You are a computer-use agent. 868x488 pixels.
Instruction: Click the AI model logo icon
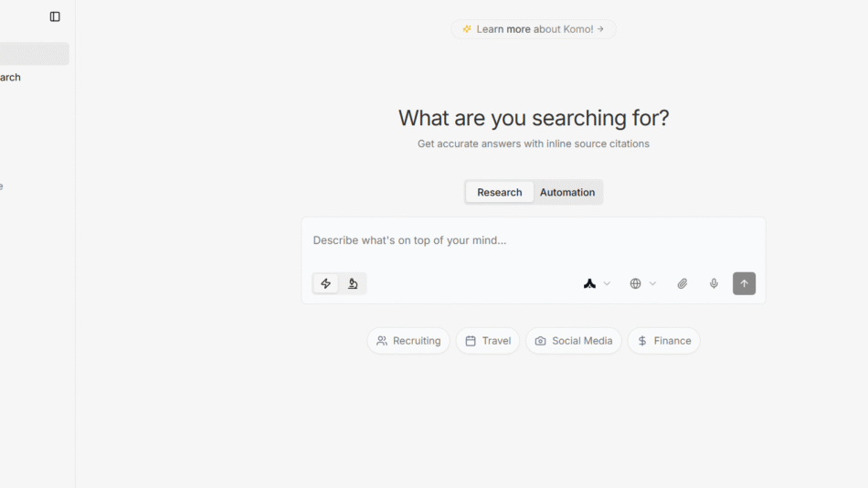589,283
